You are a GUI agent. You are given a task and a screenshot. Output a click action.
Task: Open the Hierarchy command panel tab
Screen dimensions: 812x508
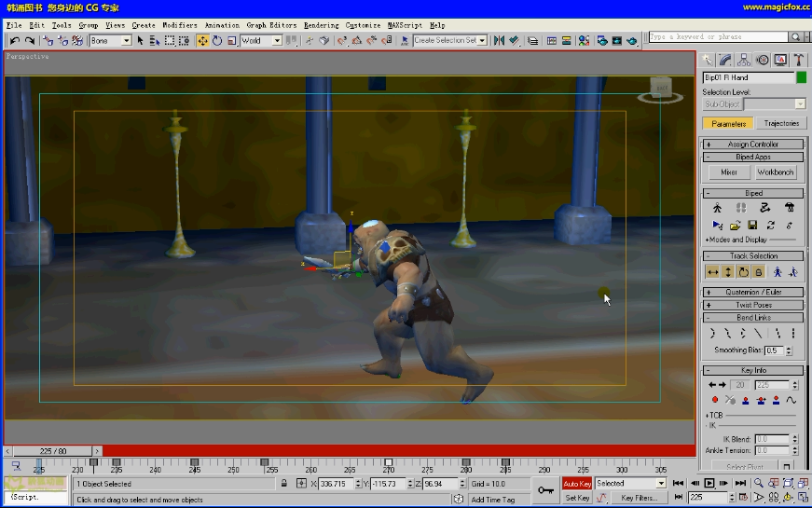[744, 60]
